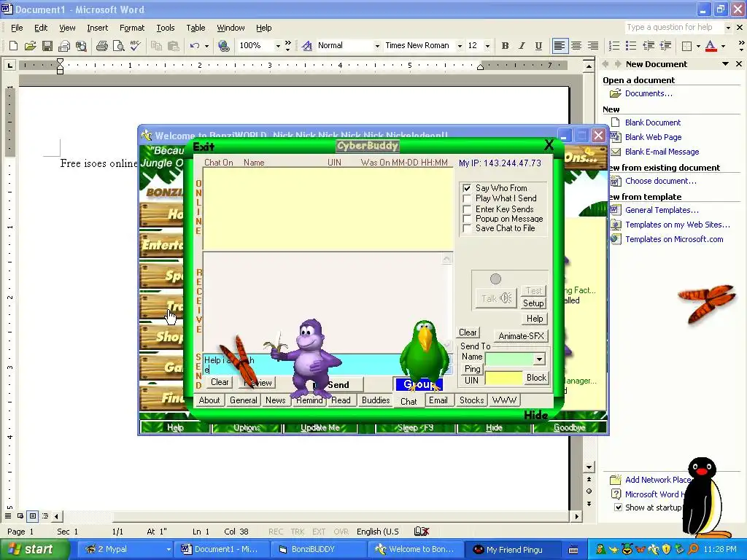Open Print Preview from the toolbar
Viewport: 747px width, 560px height.
point(118,46)
